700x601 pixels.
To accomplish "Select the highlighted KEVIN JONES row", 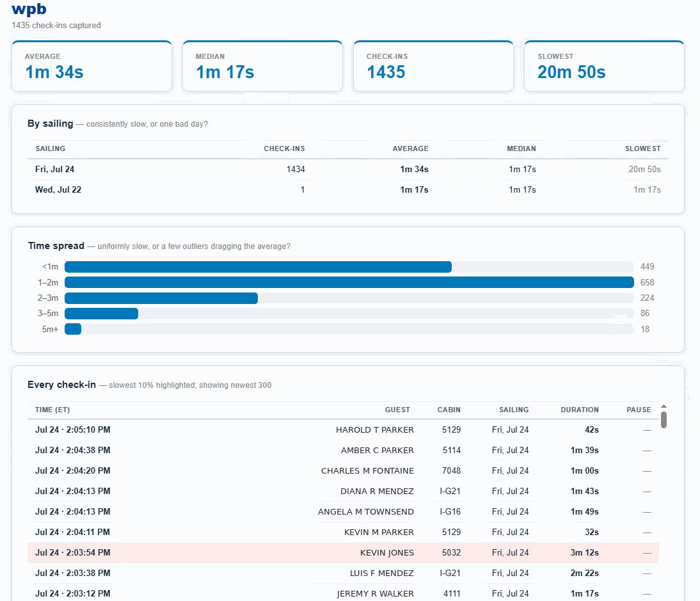I will (x=343, y=553).
